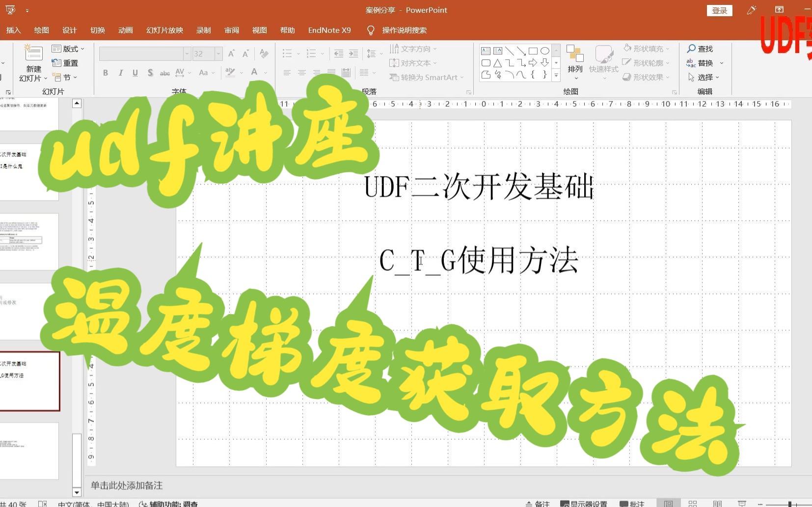Image resolution: width=812 pixels, height=507 pixels.
Task: Open the Section (节) dropdown
Action: pyautogui.click(x=64, y=77)
